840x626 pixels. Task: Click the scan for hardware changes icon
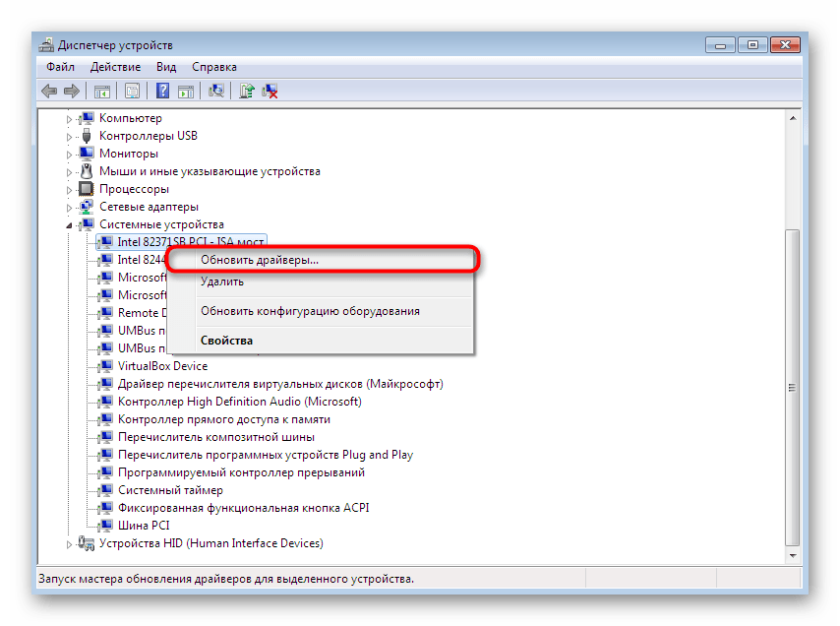(216, 91)
